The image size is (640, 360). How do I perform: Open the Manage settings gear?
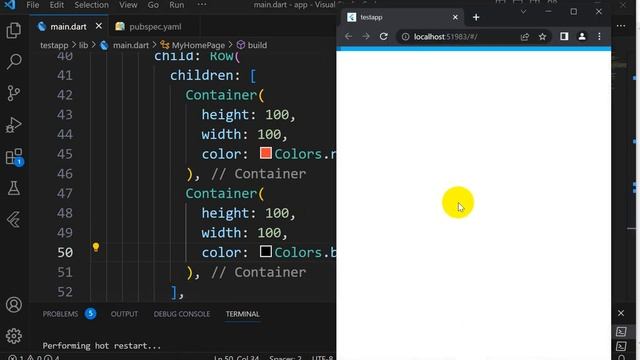point(13,336)
